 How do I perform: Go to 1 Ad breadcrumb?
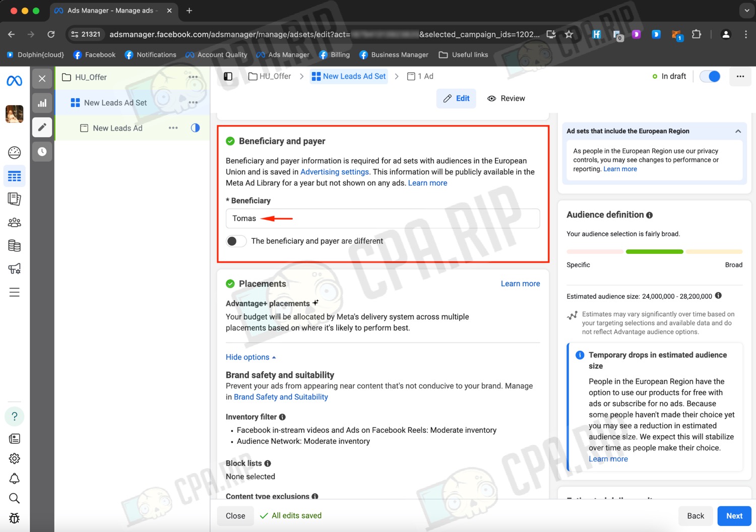point(420,76)
